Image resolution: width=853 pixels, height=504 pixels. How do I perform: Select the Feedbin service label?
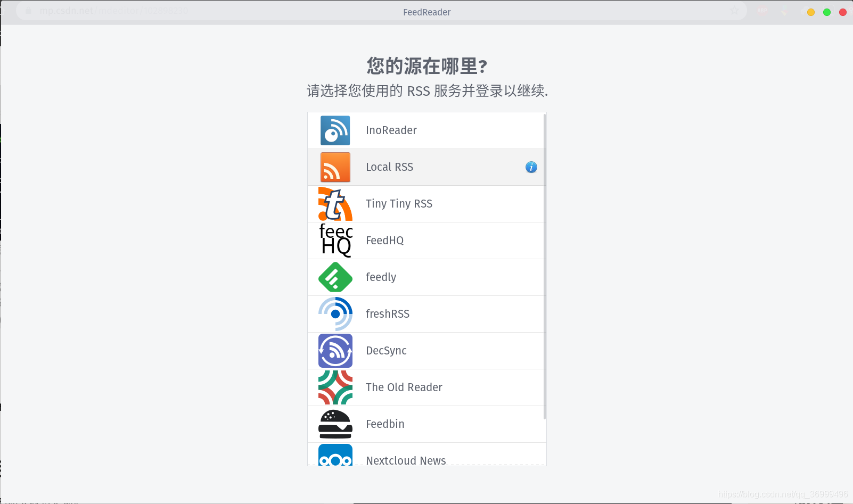pyautogui.click(x=385, y=424)
